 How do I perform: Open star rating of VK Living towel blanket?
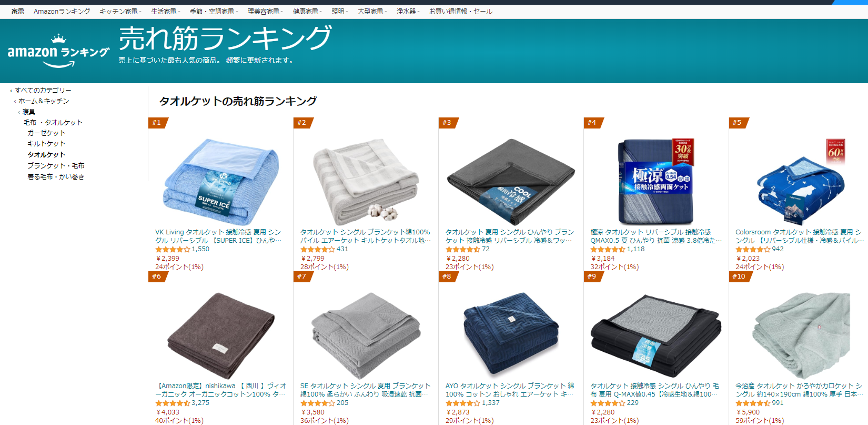173,249
